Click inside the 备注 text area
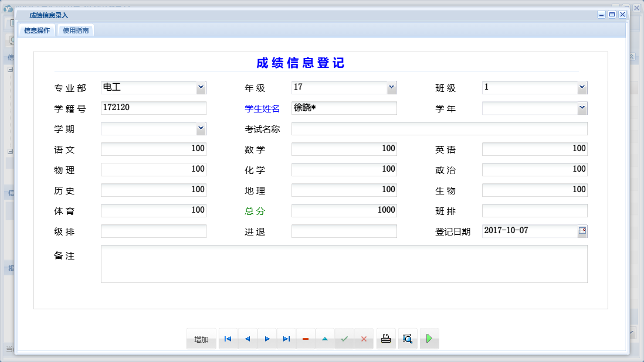Screen dimensions: 644x362 [345, 264]
